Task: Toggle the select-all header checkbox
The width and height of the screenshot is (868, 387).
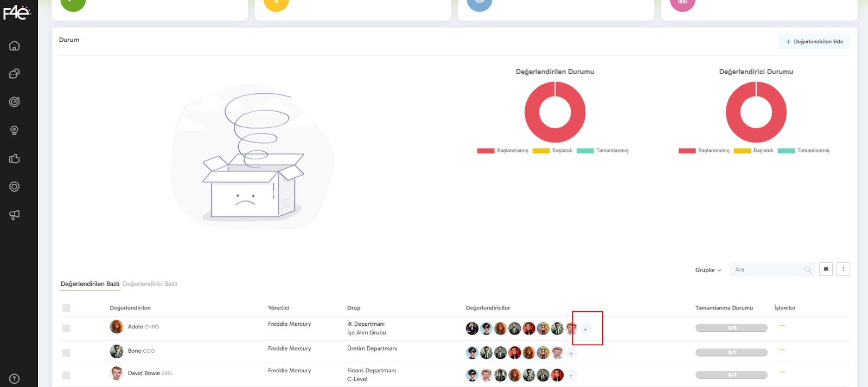Action: (66, 308)
